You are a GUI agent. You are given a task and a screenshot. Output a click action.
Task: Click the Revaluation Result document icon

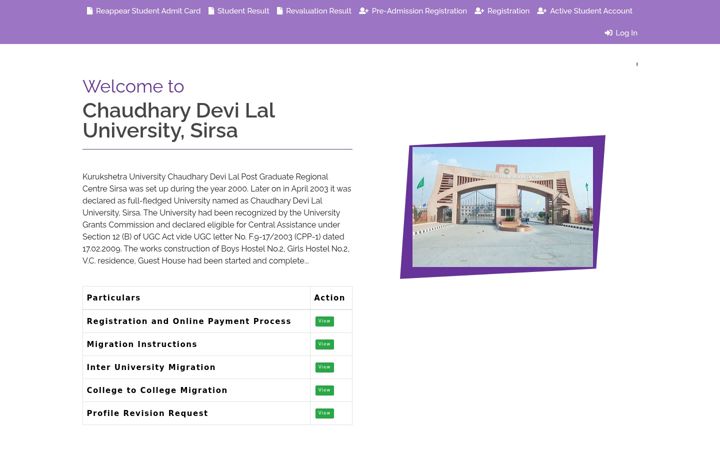click(x=280, y=11)
